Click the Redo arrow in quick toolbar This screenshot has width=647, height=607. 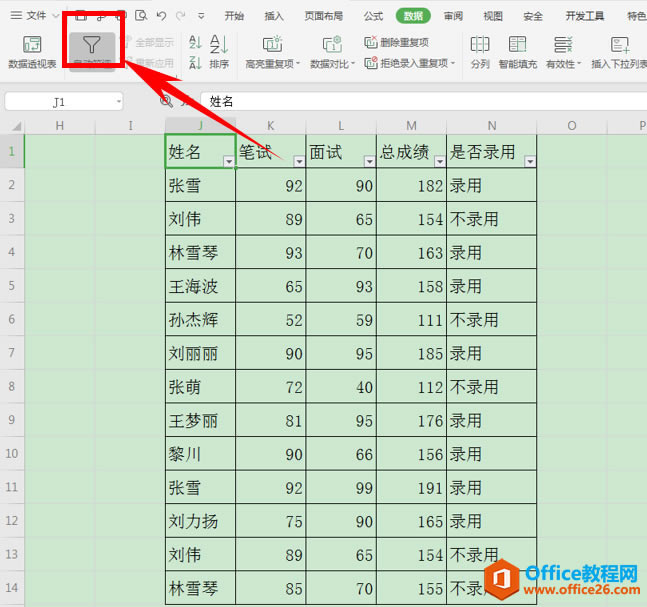coord(180,16)
